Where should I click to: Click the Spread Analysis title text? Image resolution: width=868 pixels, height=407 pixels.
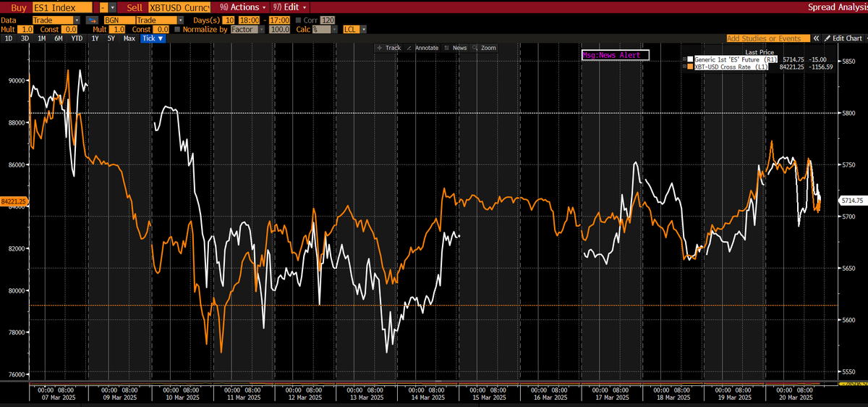pos(836,7)
